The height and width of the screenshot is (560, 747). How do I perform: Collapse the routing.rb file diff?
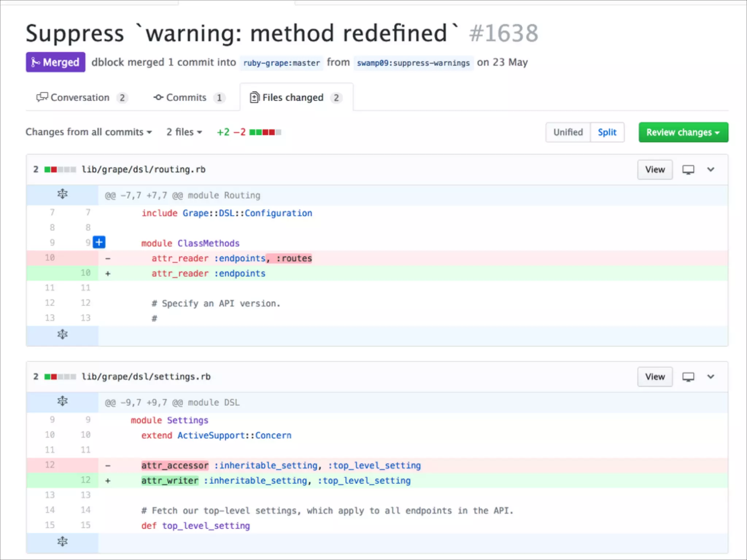tap(711, 170)
